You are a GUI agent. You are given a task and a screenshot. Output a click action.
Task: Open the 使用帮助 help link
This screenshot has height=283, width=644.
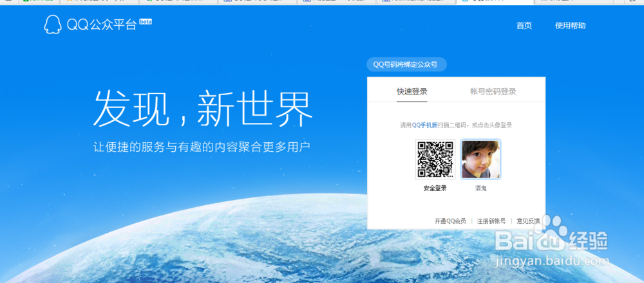click(x=570, y=26)
